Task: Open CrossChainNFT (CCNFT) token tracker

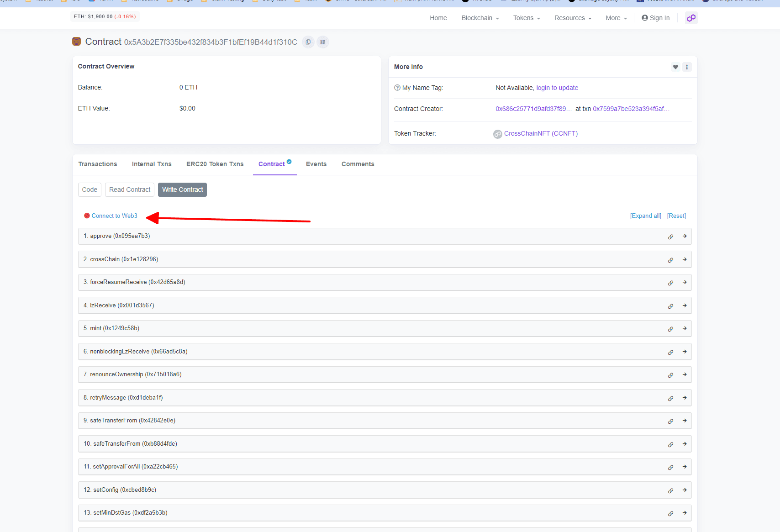Action: [x=541, y=133]
